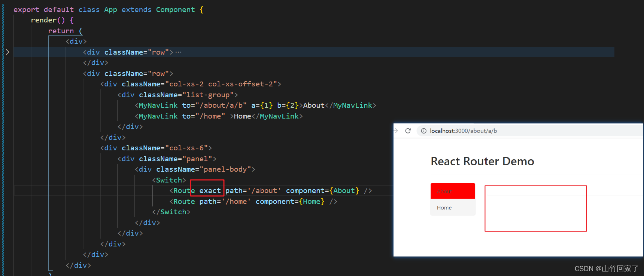
Task: Click the return ( statement
Action: click(65, 31)
